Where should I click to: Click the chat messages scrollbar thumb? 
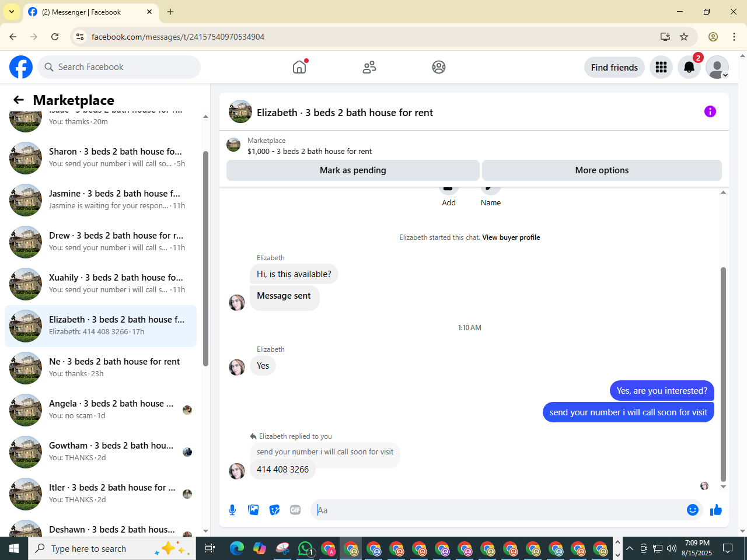coord(724,373)
